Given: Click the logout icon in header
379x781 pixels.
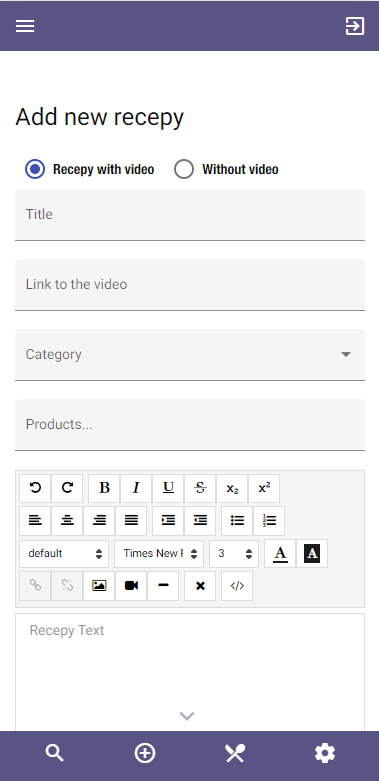Looking at the screenshot, I should pyautogui.click(x=355, y=26).
